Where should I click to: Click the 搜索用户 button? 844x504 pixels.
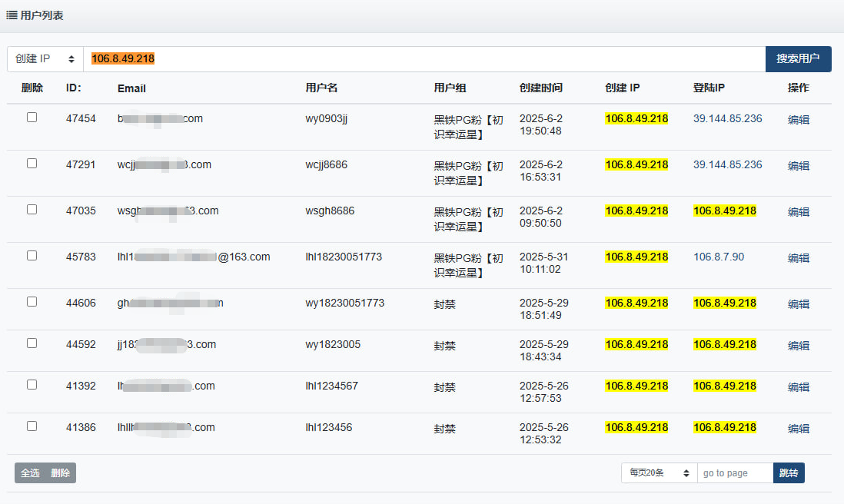pos(798,58)
